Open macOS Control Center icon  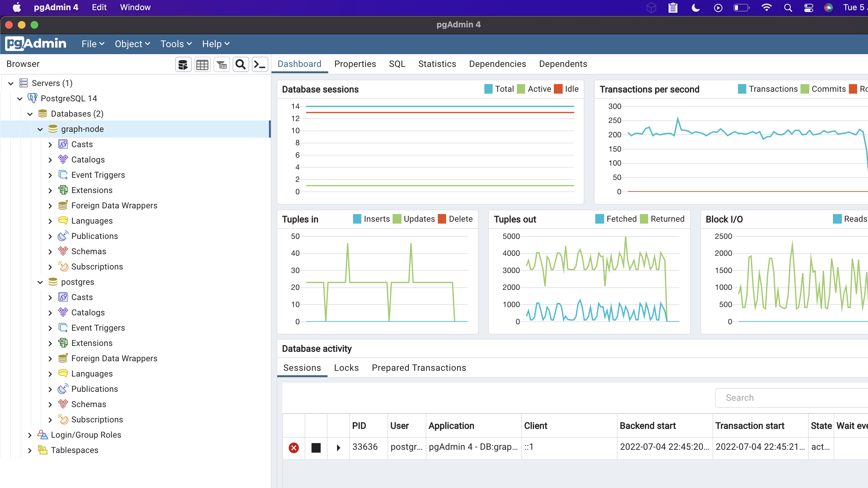pyautogui.click(x=809, y=7)
